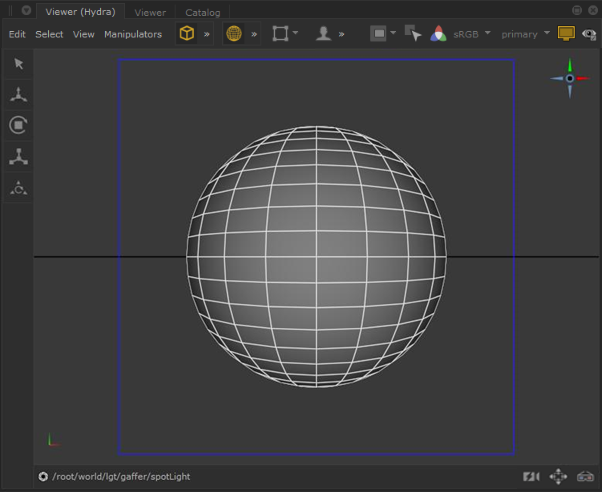Screen dimensions: 602x492
Task: Activate the Rotate manipulator tool
Action: coord(18,125)
